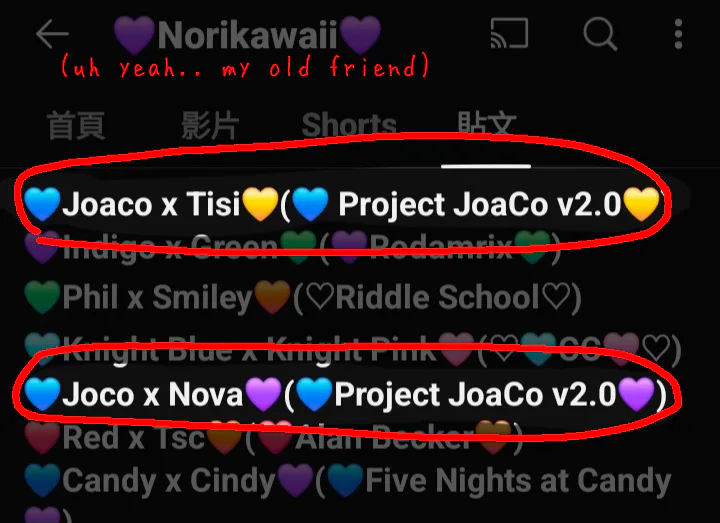720x523 pixels.
Task: Click Knight Blue x Knight Pink line
Action: pyautogui.click(x=352, y=350)
